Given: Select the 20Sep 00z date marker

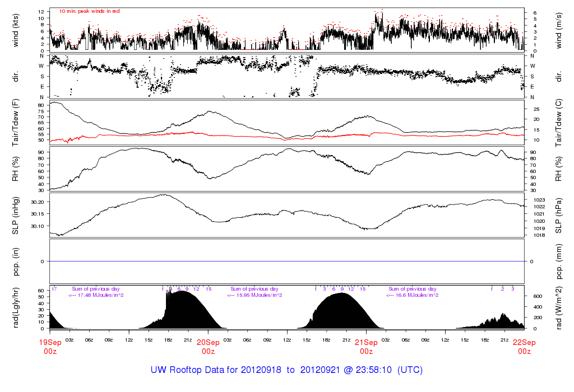Looking at the screenshot, I should click(x=208, y=347).
